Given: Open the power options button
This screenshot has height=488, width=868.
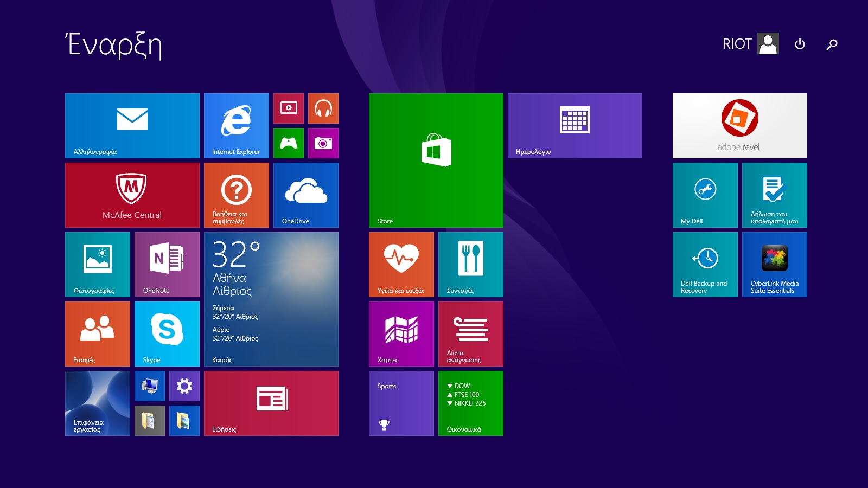Looking at the screenshot, I should click(800, 44).
